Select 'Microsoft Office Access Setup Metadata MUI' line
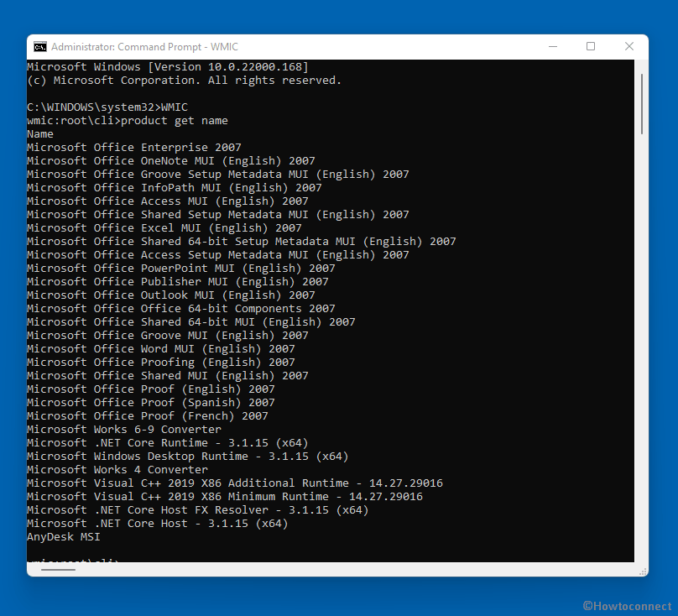Image resolution: width=678 pixels, height=616 pixels. pos(218,255)
